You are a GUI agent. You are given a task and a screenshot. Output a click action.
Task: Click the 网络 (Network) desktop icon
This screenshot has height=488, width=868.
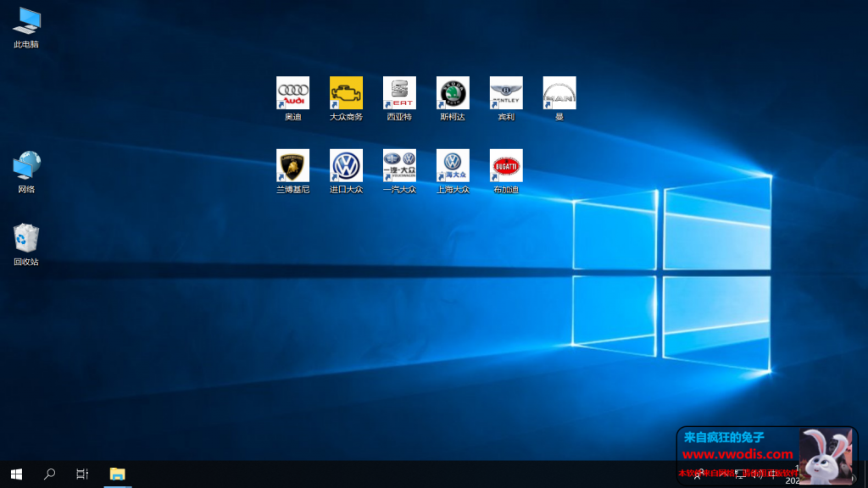click(26, 166)
